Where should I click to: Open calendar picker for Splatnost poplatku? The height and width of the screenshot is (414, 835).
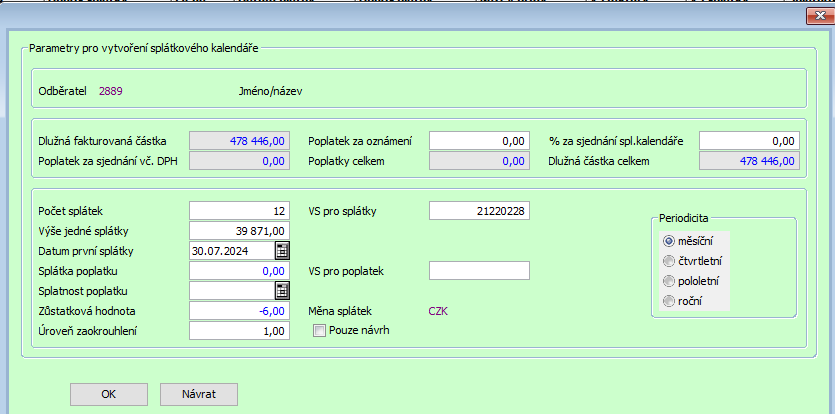pos(282,291)
